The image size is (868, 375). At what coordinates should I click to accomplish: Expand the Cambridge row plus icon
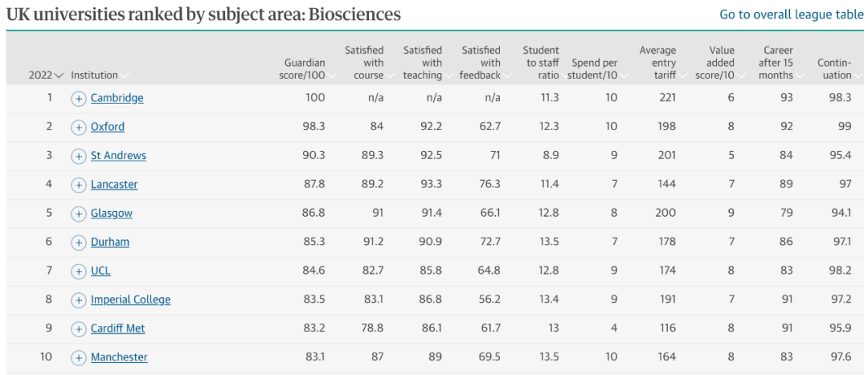tap(79, 99)
